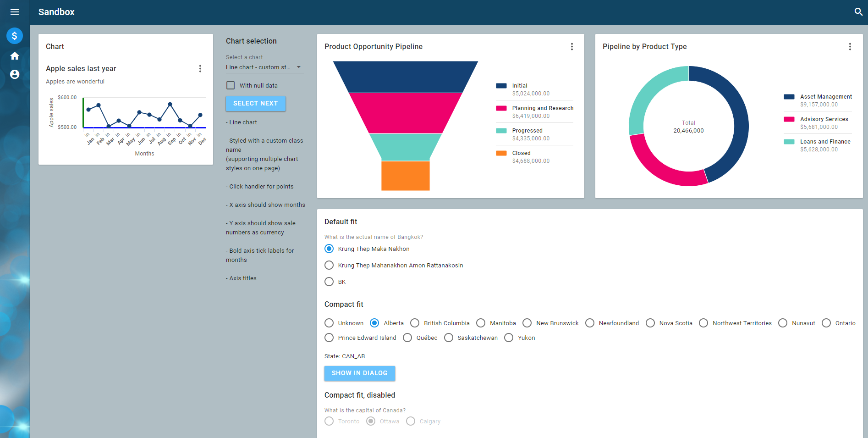Select Krung Thep Mahanakhon Amon Rattanakosin option
868x438 pixels.
point(329,265)
